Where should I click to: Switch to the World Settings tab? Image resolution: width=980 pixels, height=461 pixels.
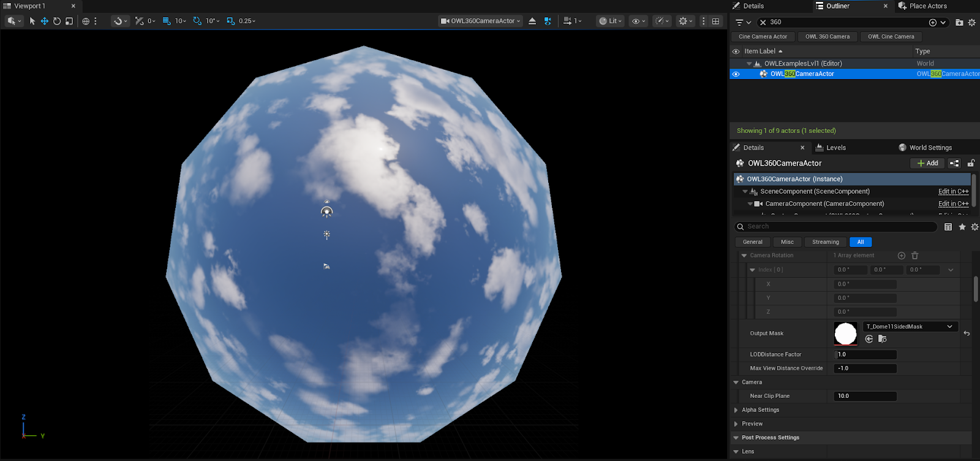pyautogui.click(x=925, y=148)
